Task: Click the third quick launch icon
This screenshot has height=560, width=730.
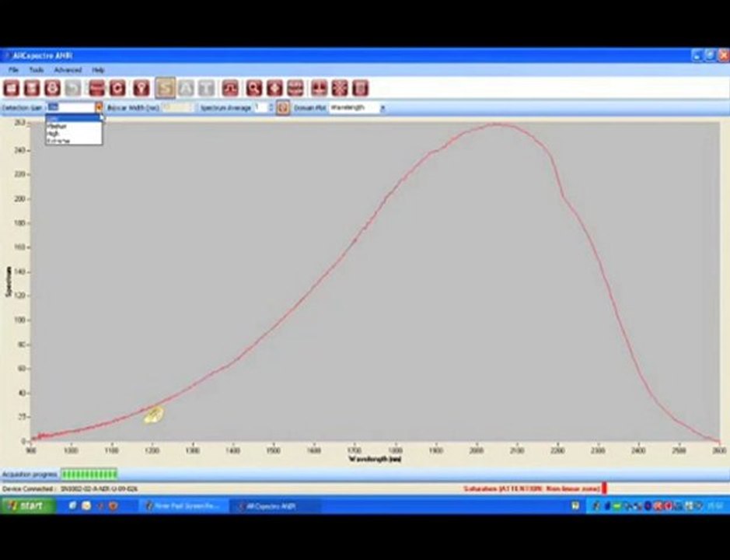Action: tap(100, 506)
